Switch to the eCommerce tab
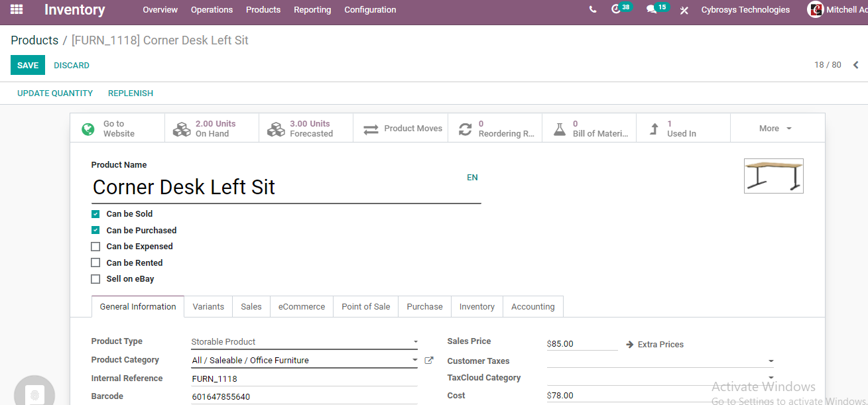This screenshot has height=405, width=868. click(x=302, y=307)
